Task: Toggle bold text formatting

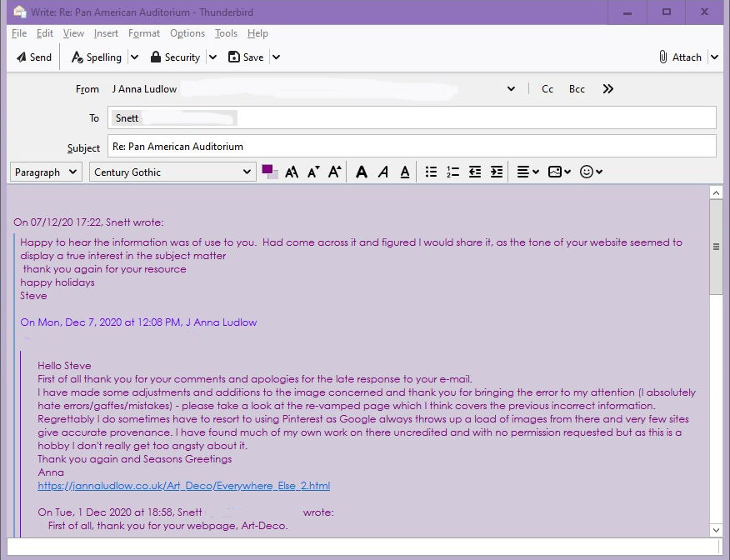Action: [x=361, y=172]
